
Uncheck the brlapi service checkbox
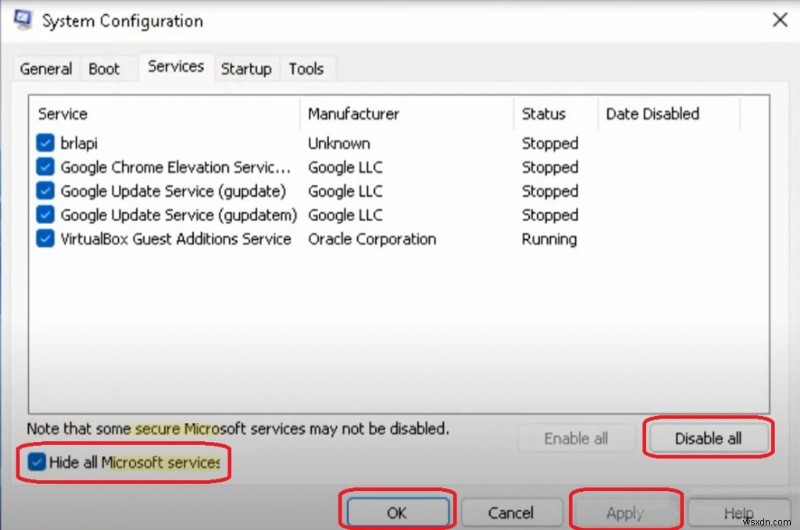coord(46,143)
